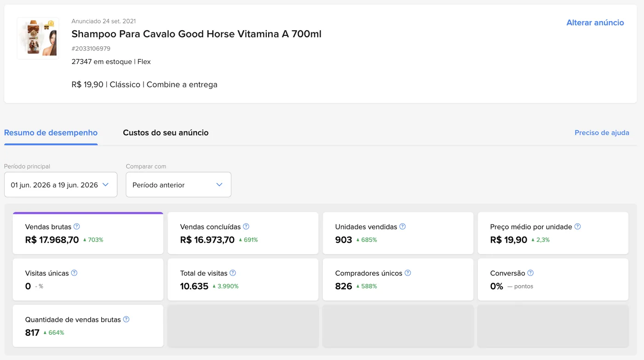
Task: Click the 685% change on Unidades vendidas
Action: click(x=367, y=240)
